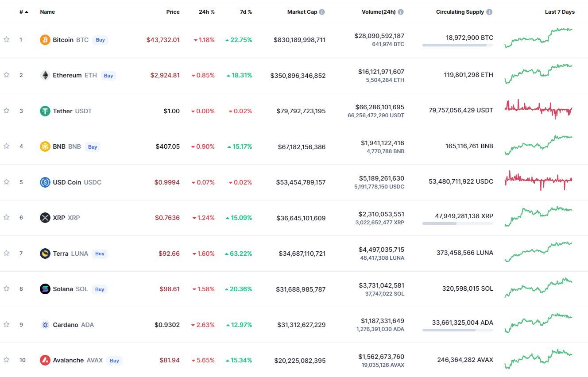Star Cardano in the watchlist column

pos(7,324)
